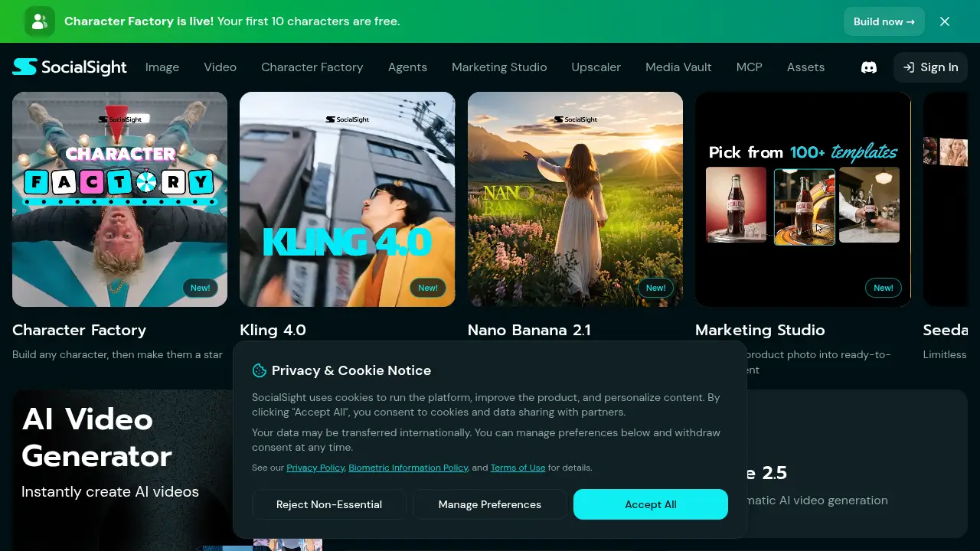This screenshot has height=551, width=980.
Task: Click New badge on Nano Banana card
Action: (656, 288)
